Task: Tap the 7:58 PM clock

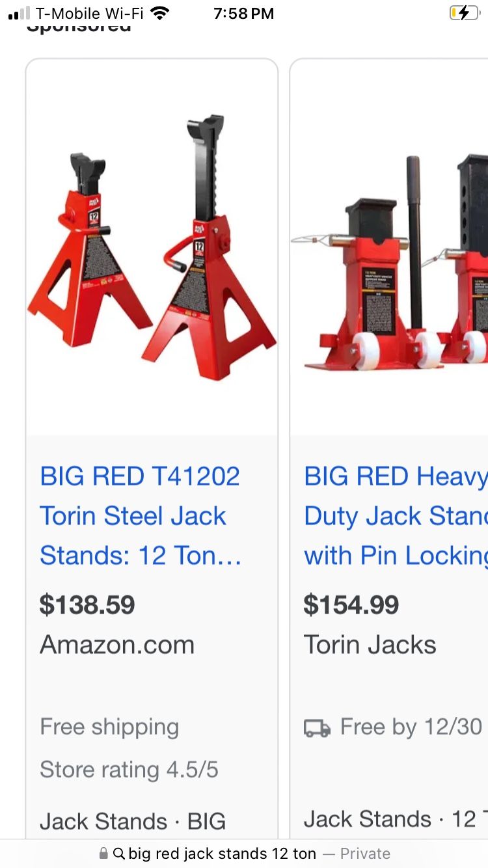Action: [x=244, y=13]
